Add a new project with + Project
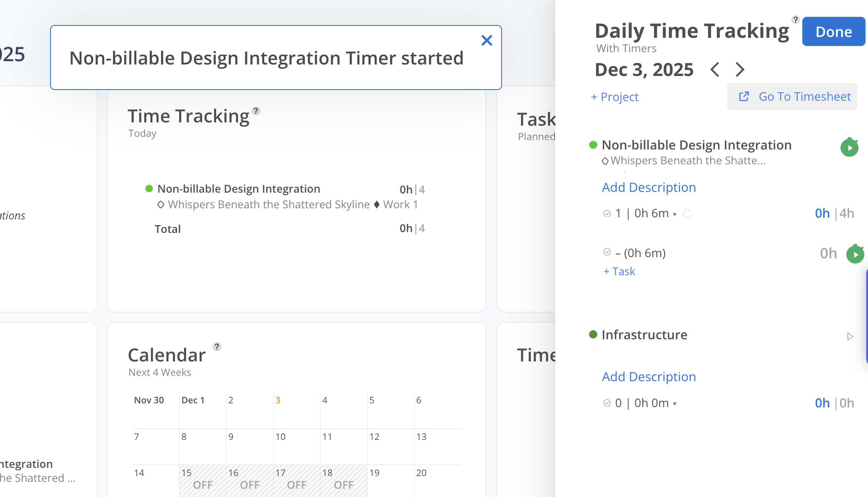 615,97
